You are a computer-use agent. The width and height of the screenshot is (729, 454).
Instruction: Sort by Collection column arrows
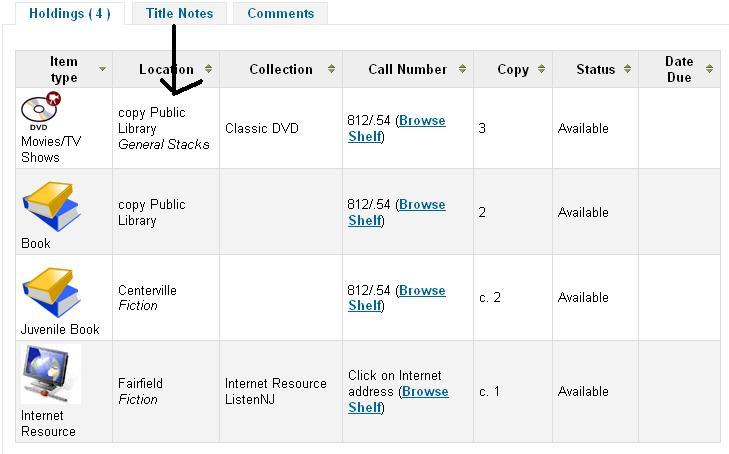click(330, 69)
